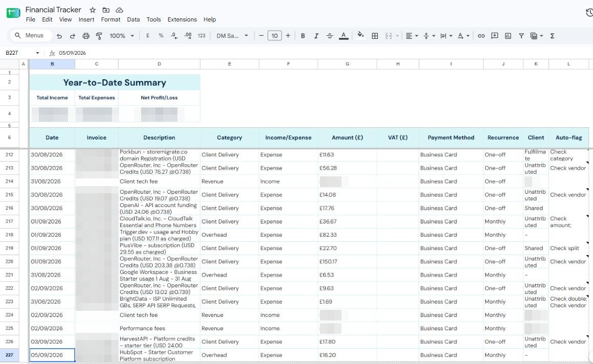Open the Borders tool
The height and width of the screenshot is (364, 593).
tap(375, 36)
